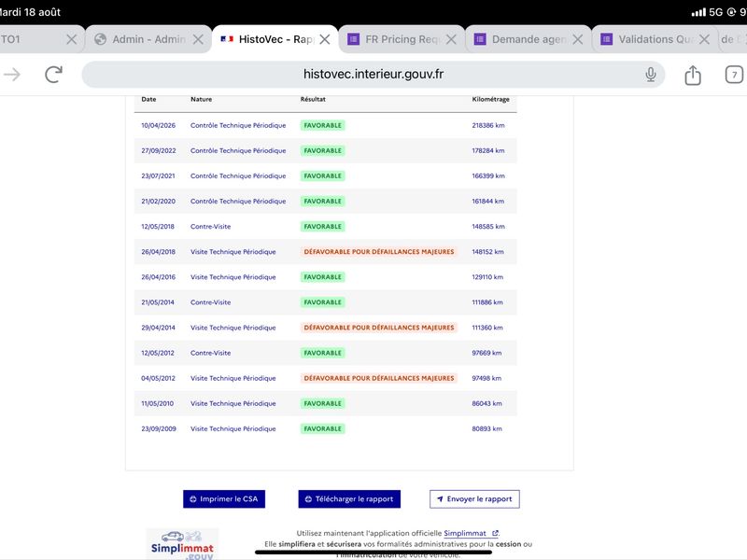Viewport: 747px width, 560px height.
Task: Select the 80893 km mileage value
Action: (x=486, y=428)
